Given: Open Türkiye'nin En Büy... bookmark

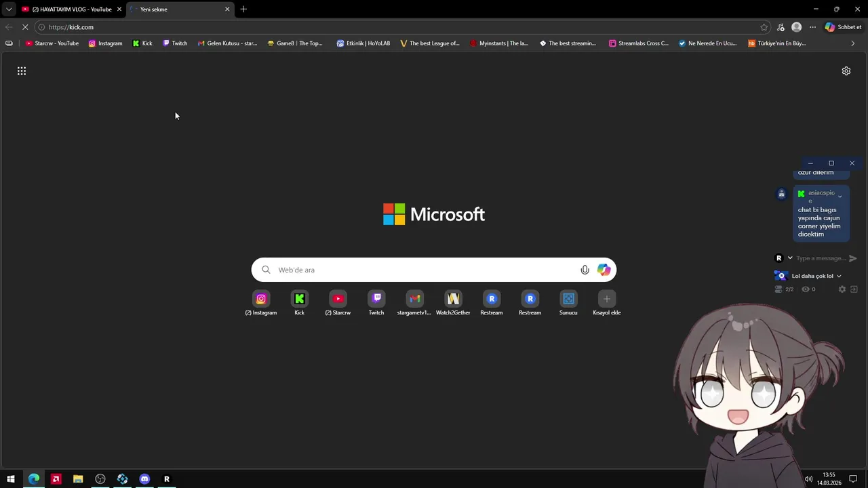Looking at the screenshot, I should 777,43.
